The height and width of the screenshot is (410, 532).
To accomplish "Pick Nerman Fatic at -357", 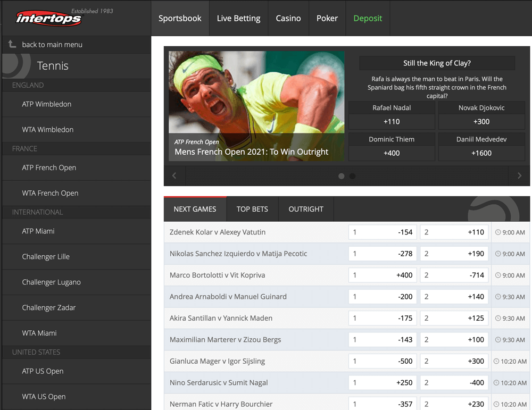I will (383, 404).
